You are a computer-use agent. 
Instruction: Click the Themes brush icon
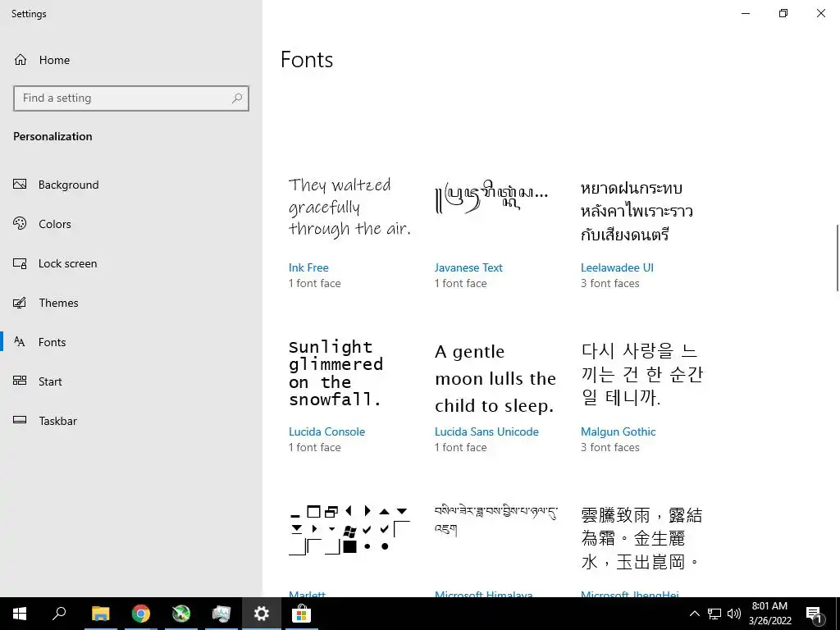(20, 303)
